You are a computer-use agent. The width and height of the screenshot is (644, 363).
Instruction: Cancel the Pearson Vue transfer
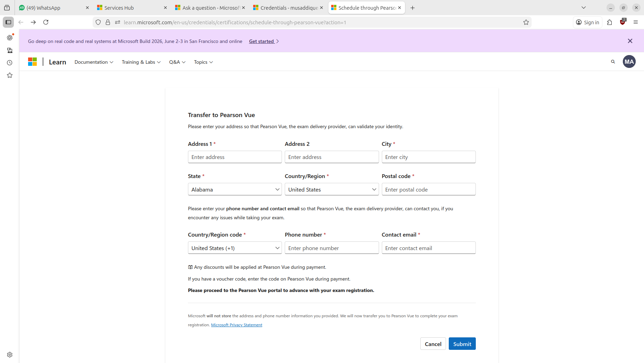pyautogui.click(x=433, y=344)
